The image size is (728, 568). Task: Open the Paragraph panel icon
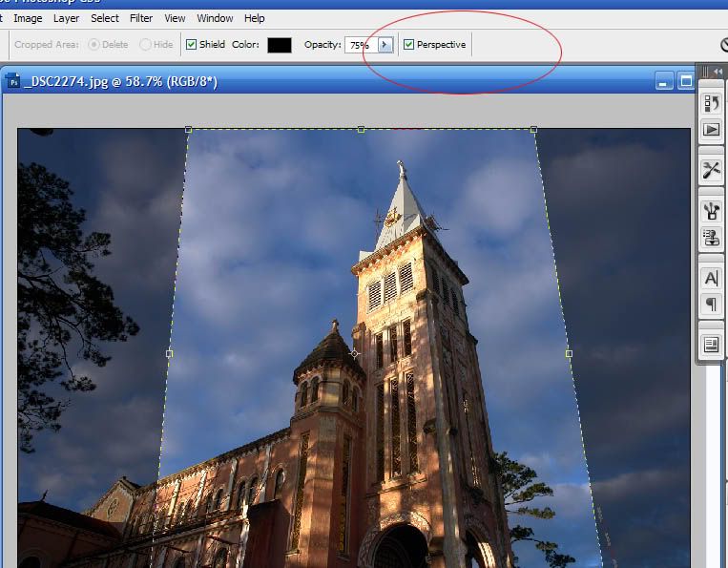(x=711, y=305)
